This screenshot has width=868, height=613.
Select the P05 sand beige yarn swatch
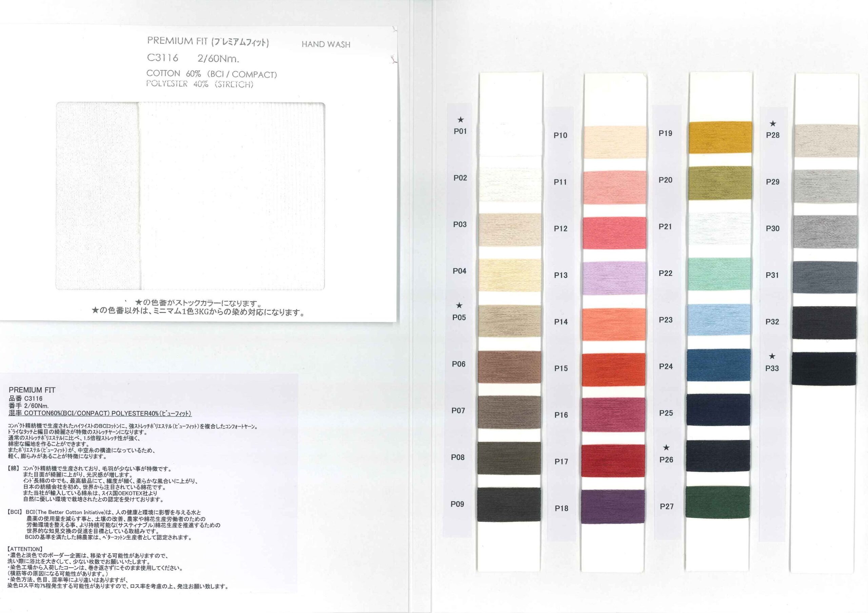click(510, 321)
